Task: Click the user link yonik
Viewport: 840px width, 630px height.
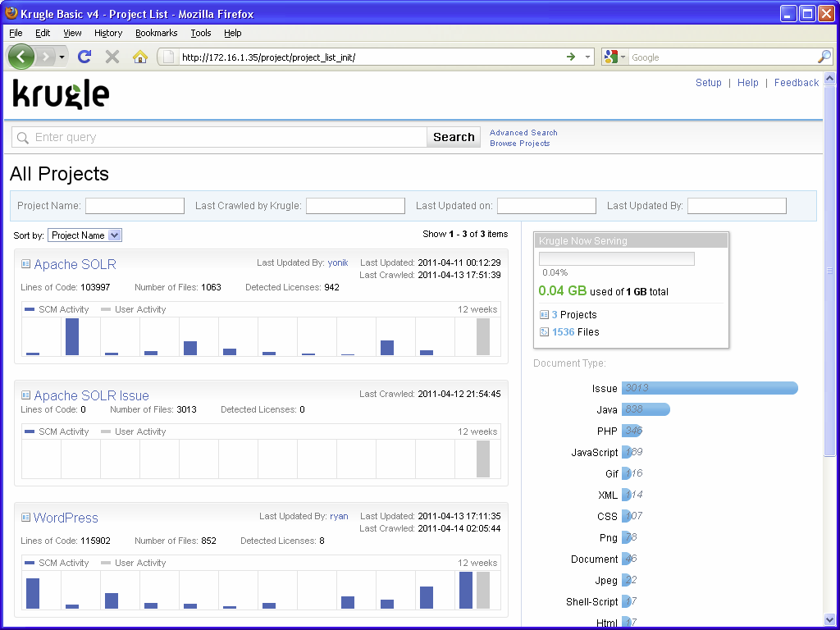Action: pyautogui.click(x=338, y=262)
